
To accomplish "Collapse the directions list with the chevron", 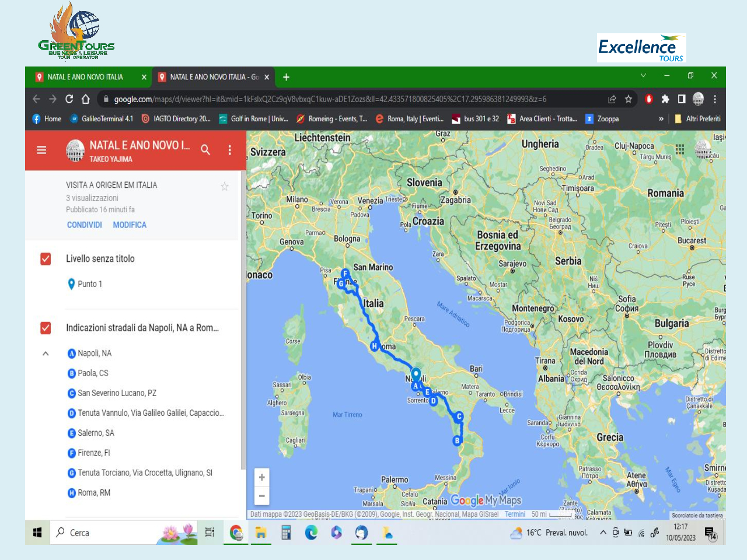I will coord(46,353).
